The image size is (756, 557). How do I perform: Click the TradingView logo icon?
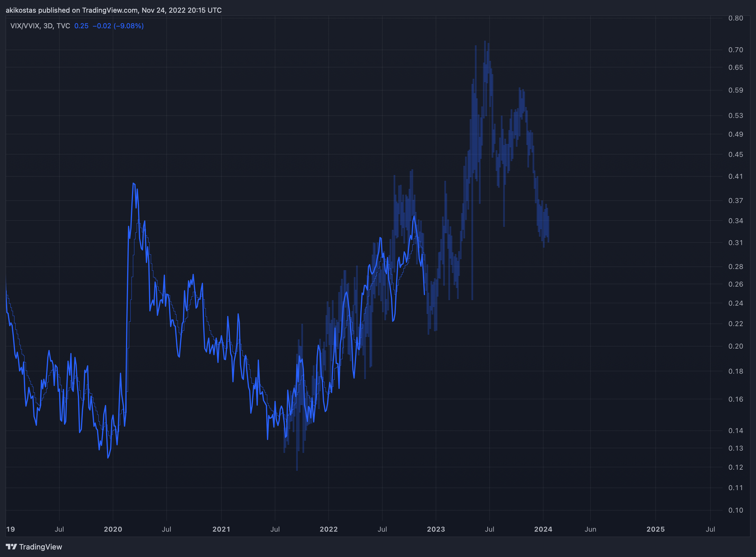(x=11, y=547)
